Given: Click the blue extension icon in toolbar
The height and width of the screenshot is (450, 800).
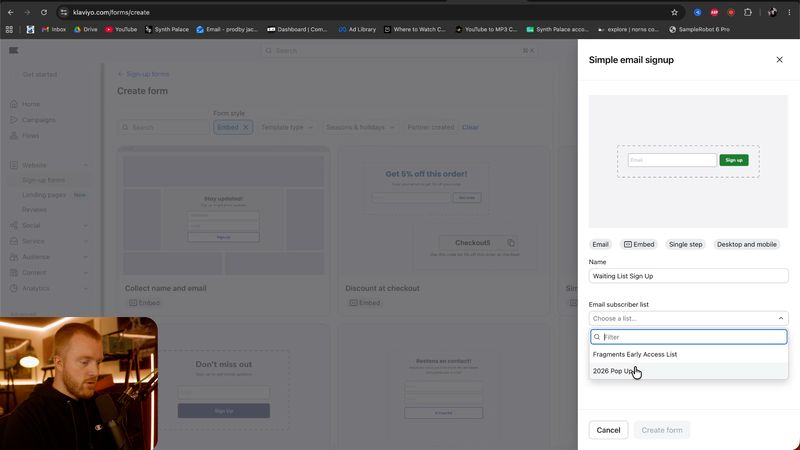Looking at the screenshot, I should [697, 12].
